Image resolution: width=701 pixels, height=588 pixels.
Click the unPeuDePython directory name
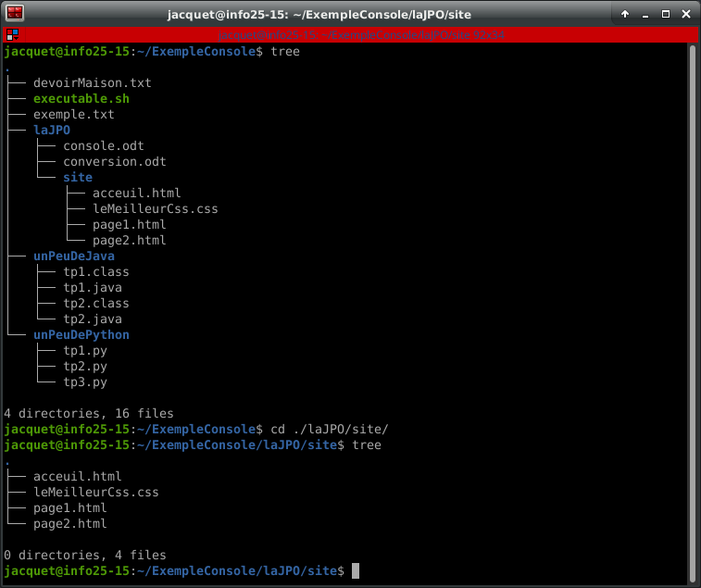click(x=81, y=334)
